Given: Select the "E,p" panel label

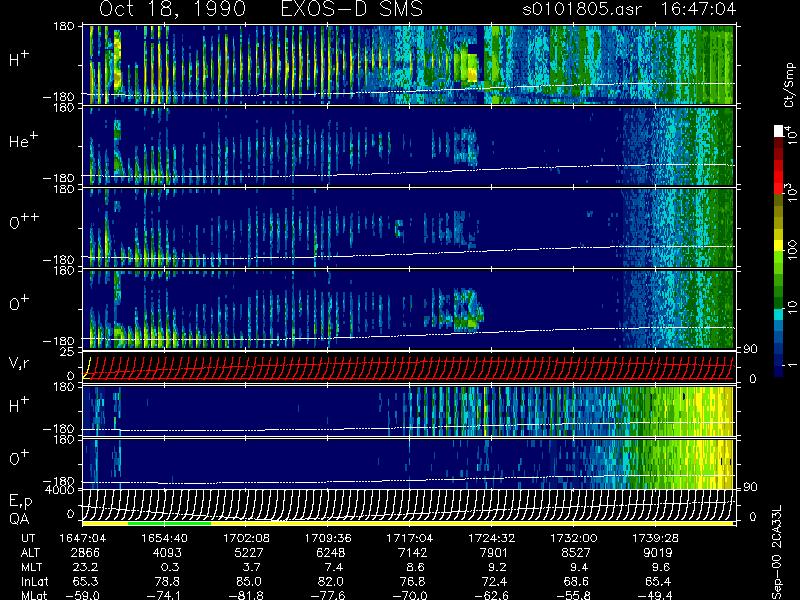Looking at the screenshot, I should (20, 502).
